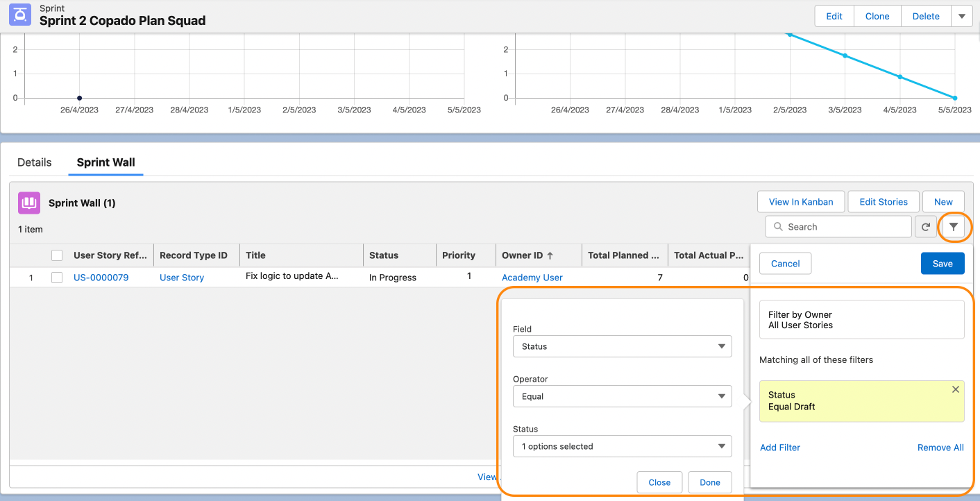Click the Add Filter link
Image resolution: width=980 pixels, height=501 pixels.
tap(780, 448)
